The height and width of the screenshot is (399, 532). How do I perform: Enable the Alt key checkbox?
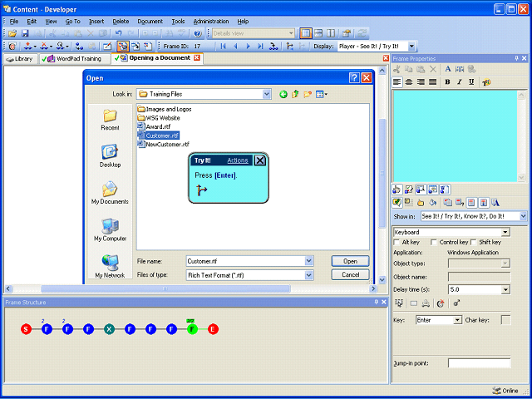pos(396,242)
